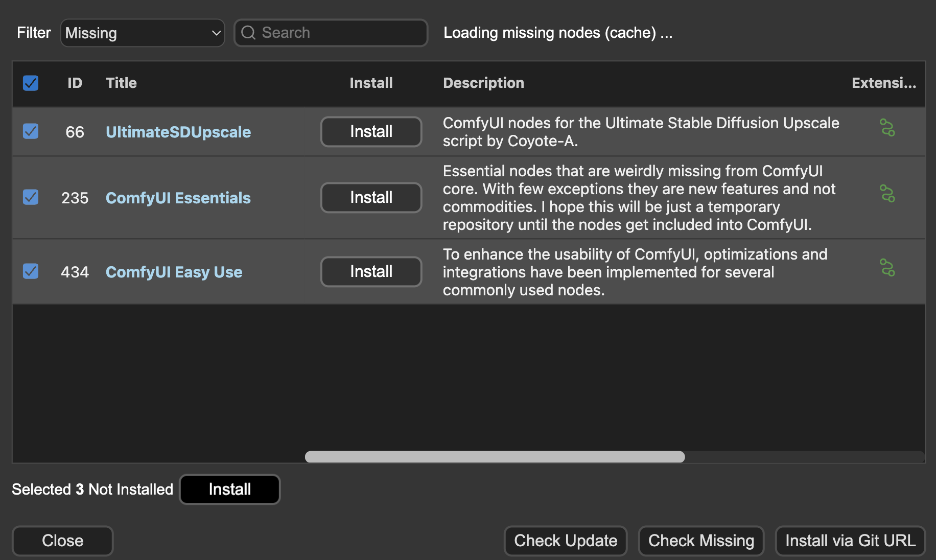This screenshot has height=560, width=936.
Task: Open extension link icon for ComfyUI Essentials
Action: 887,194
